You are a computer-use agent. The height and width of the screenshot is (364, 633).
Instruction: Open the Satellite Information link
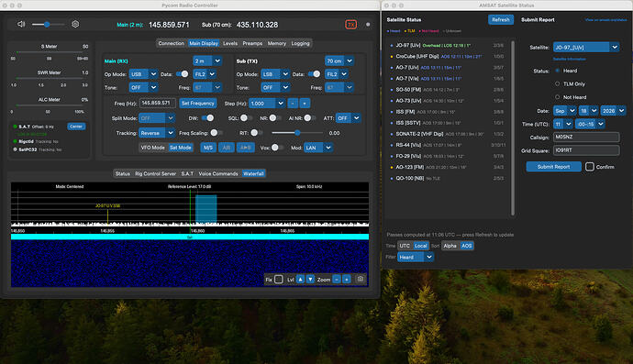click(569, 59)
